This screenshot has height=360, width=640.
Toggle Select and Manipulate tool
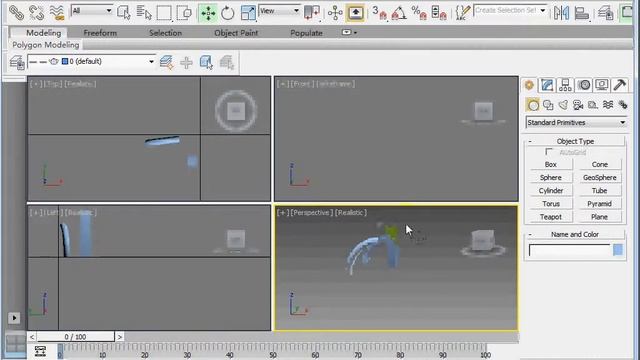335,13
